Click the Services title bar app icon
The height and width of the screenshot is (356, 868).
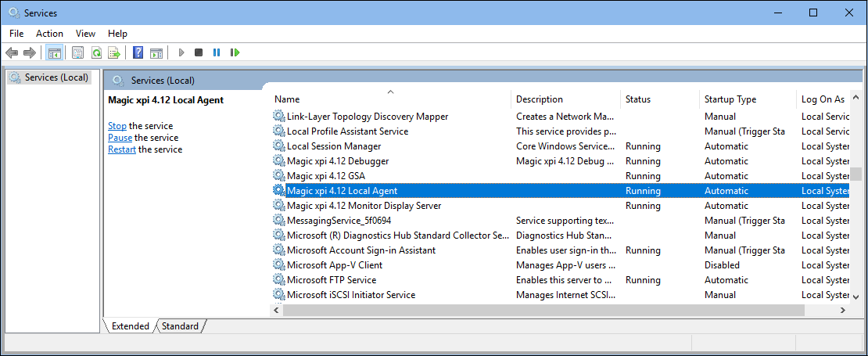tap(14, 13)
